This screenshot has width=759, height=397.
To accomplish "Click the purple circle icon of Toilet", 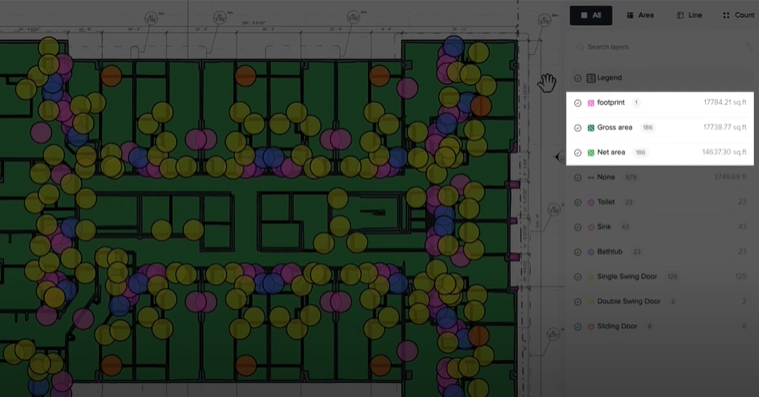I will [x=591, y=202].
